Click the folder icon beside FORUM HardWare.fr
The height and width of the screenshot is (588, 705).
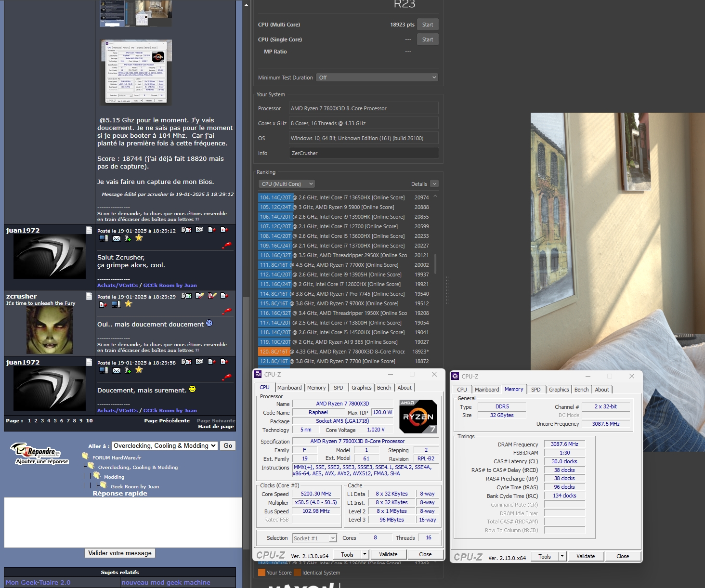85,456
